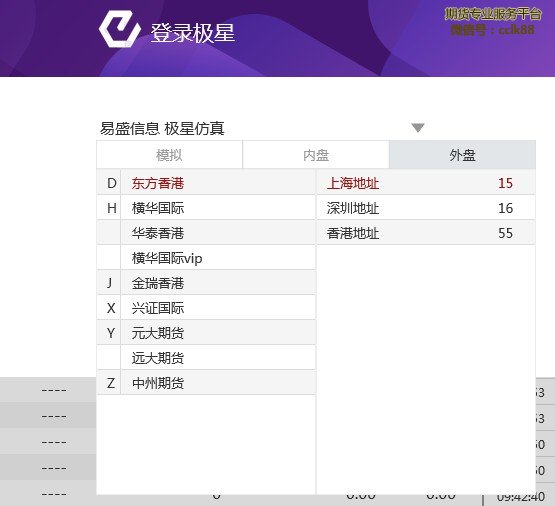Image resolution: width=555 pixels, height=506 pixels.
Task: Choose the 香港地址 server
Action: click(x=426, y=233)
